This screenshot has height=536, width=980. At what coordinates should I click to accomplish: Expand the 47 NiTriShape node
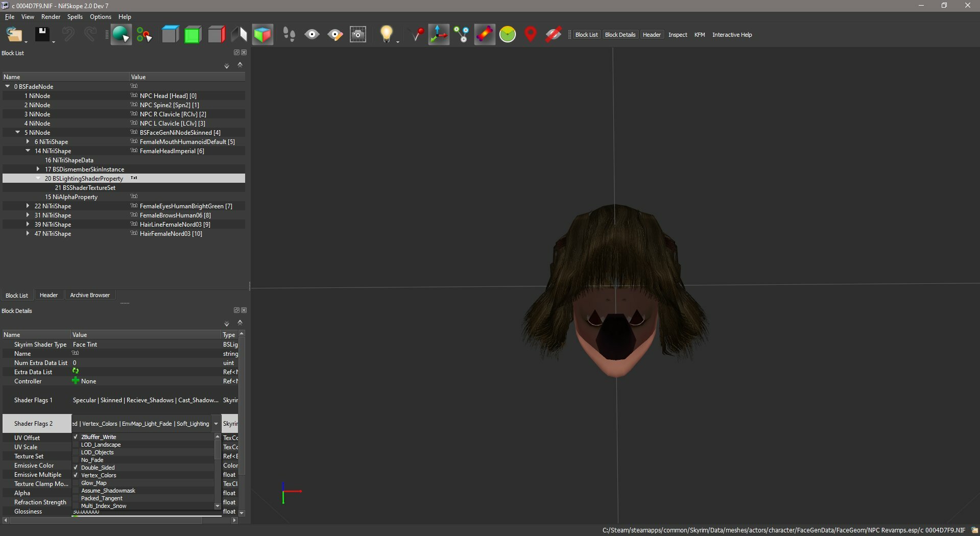pos(28,233)
